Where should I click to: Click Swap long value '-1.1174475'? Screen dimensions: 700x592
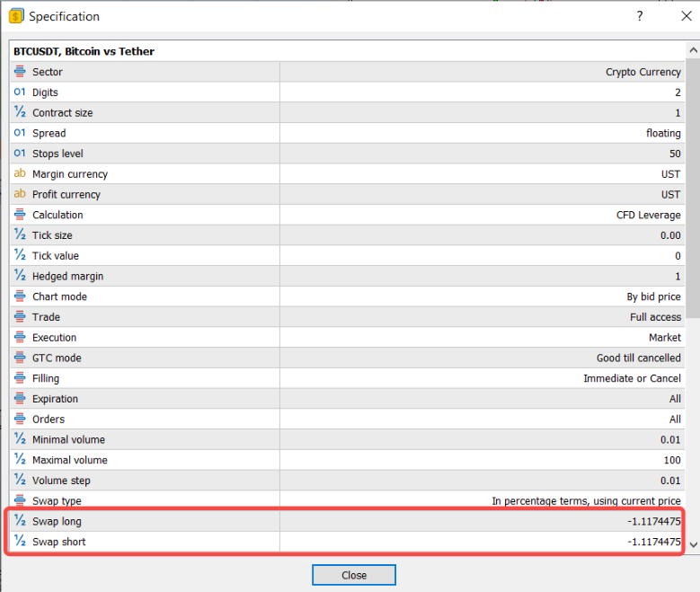[x=654, y=521]
